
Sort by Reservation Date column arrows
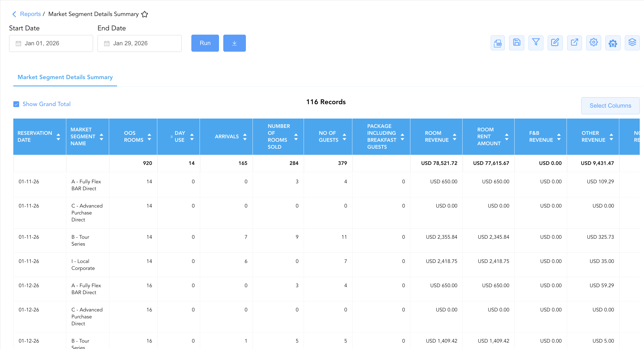pos(58,137)
